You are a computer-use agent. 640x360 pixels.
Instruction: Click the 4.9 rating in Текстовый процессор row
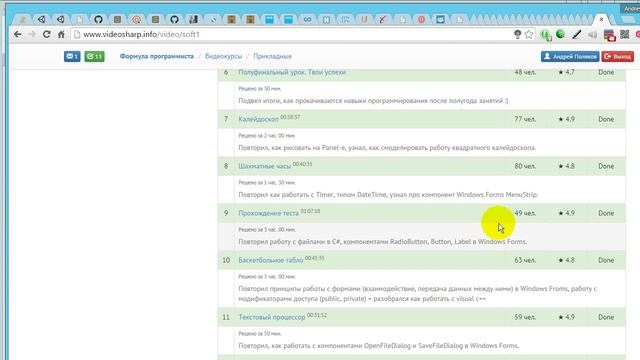pyautogui.click(x=567, y=317)
